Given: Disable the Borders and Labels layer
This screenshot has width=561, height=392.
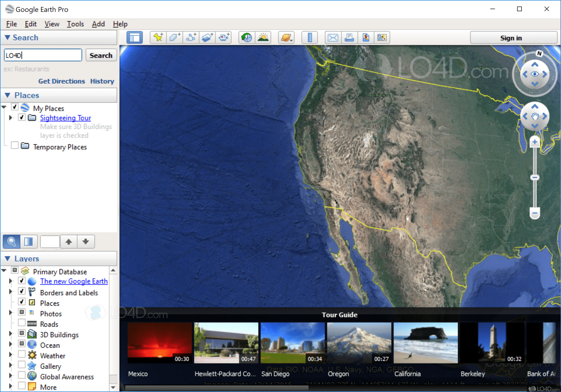Looking at the screenshot, I should (22, 291).
